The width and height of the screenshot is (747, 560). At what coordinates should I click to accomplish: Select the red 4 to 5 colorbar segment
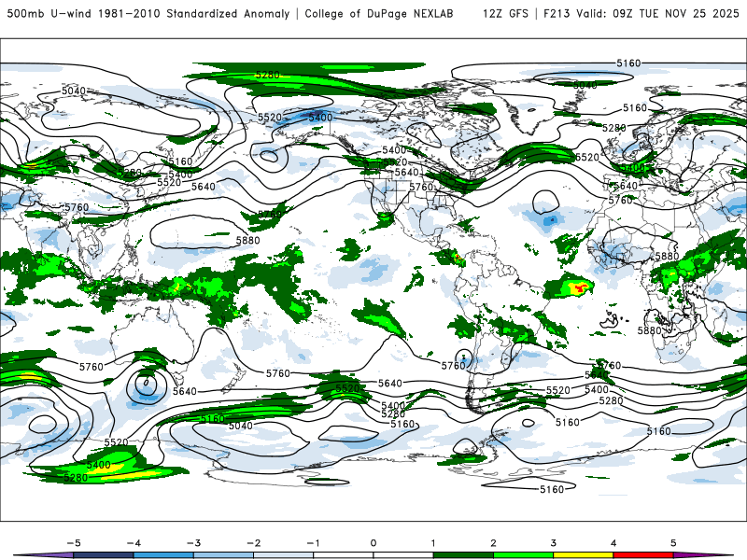(643, 555)
